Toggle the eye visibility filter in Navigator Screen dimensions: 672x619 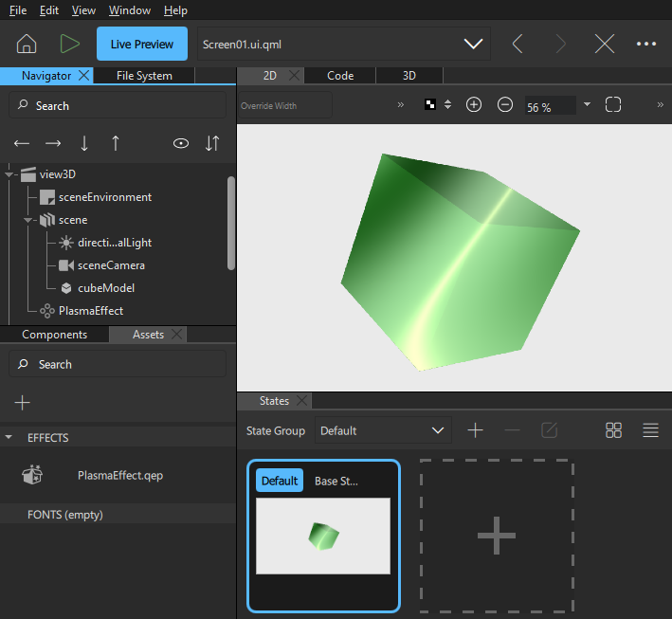180,143
